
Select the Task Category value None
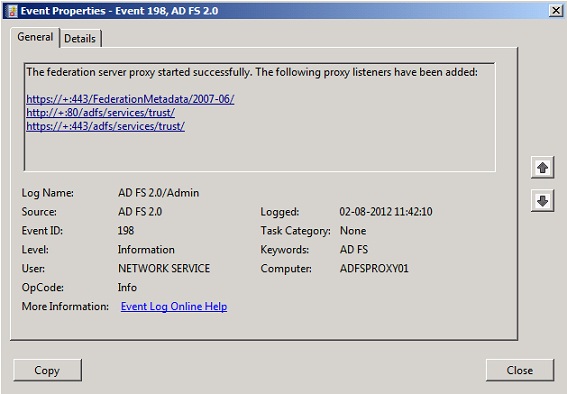click(353, 231)
